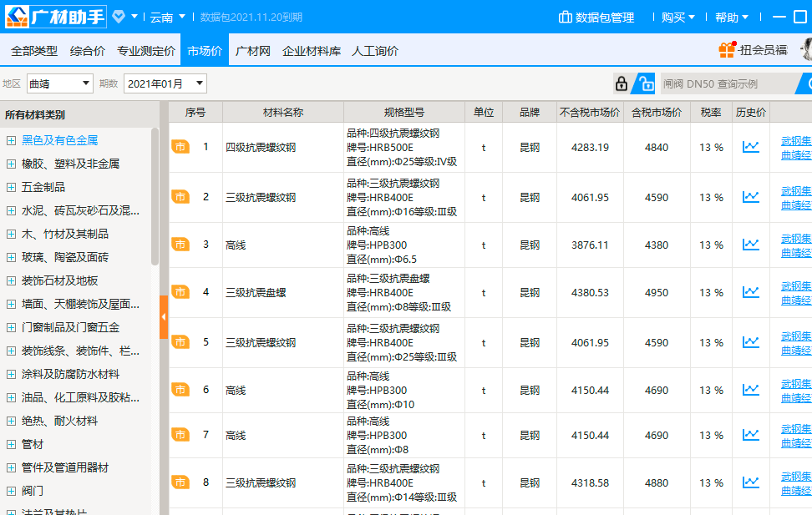812x515 pixels.
Task: Click the category sidebar scrollbar
Action: [155, 196]
